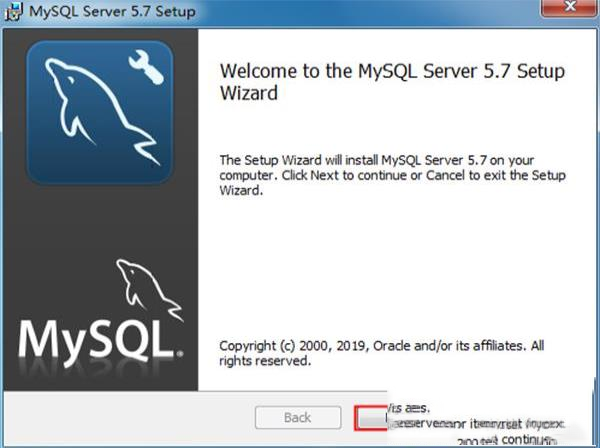Click the 'Wizard' word in the heading
Screen dimensions: 600x448
247,94
